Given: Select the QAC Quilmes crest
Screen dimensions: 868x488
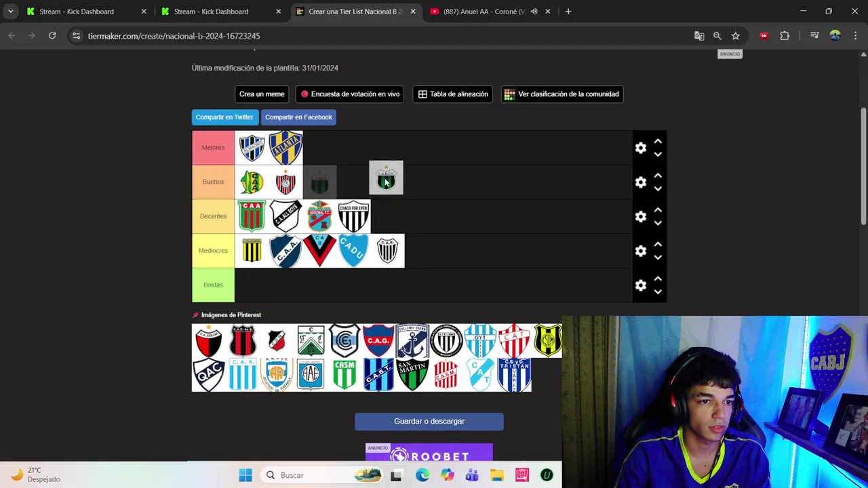Looking at the screenshot, I should [209, 375].
